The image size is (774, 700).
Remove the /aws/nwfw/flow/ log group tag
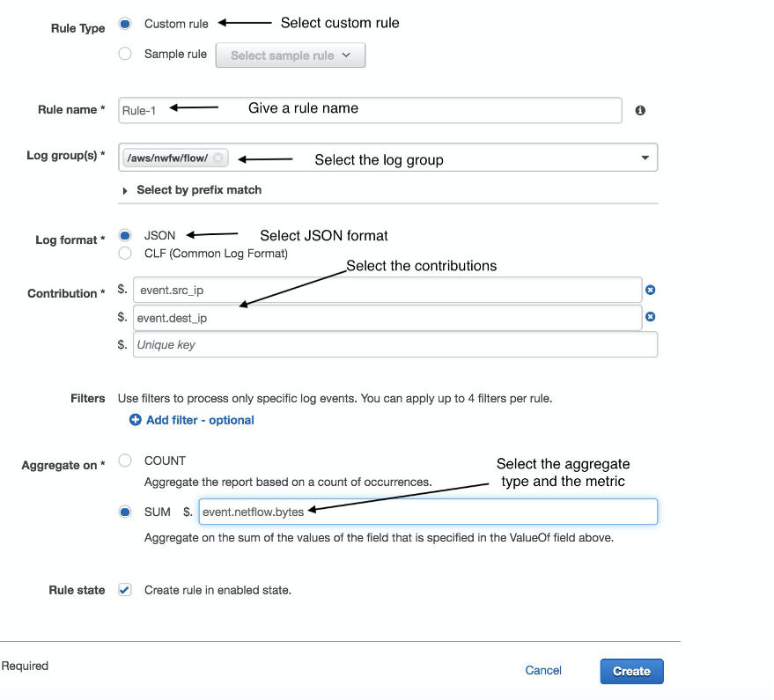tap(218, 158)
